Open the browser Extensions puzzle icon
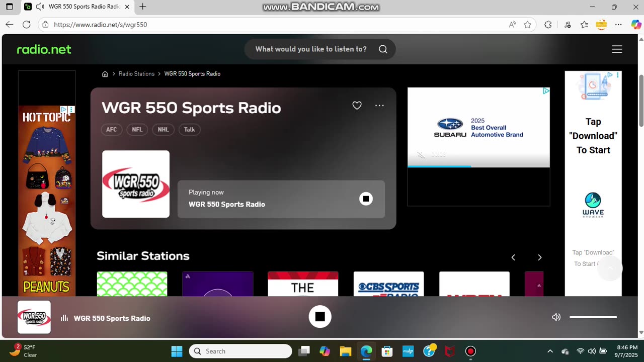 tap(548, 25)
